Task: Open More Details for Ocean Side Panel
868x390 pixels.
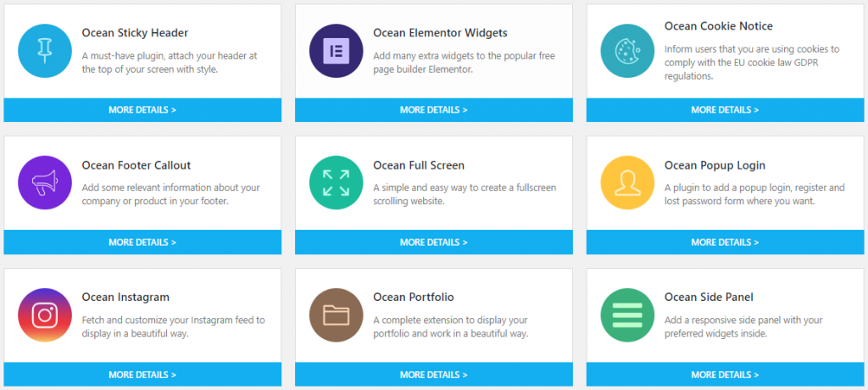Action: pos(726,375)
